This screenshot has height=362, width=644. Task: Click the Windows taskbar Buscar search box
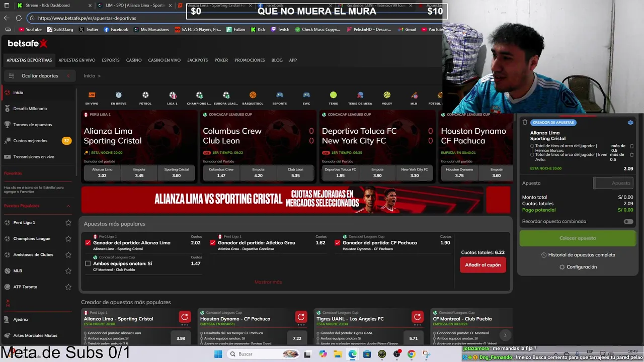[263, 354]
